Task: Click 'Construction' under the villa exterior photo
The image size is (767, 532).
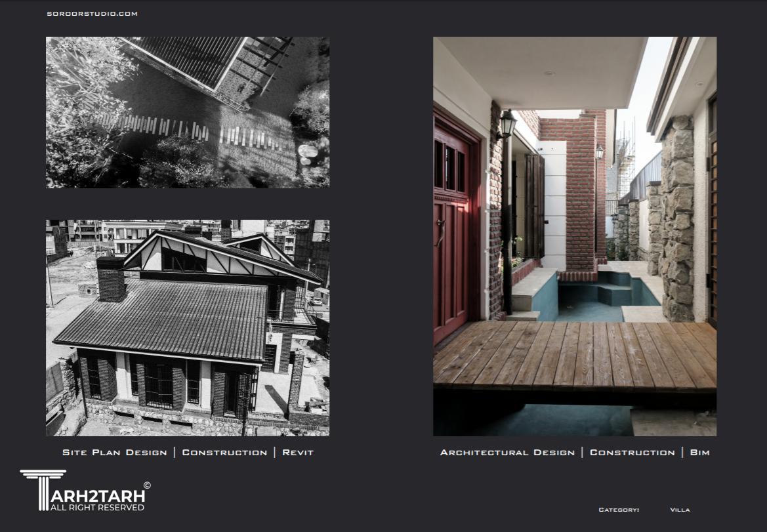Action: [x=224, y=453]
